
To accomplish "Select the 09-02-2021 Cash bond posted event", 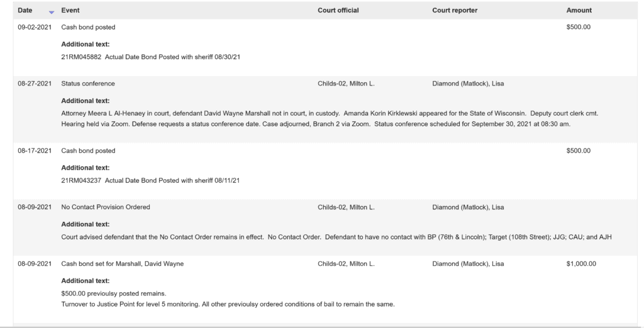I will click(88, 27).
